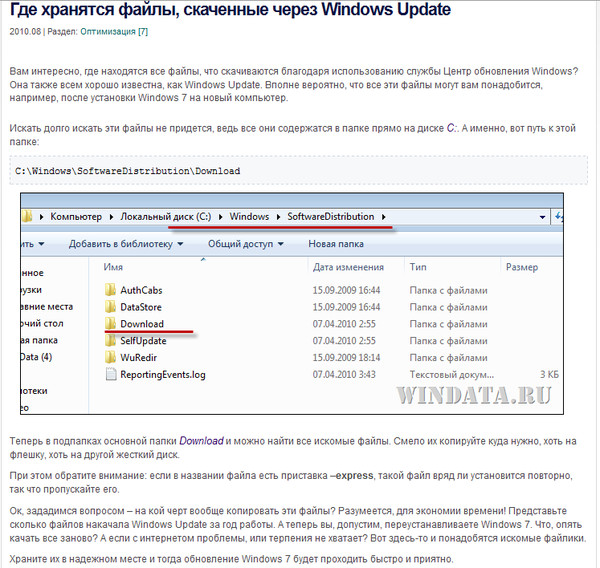Image resolution: width=600 pixels, height=568 pixels.
Task: Sort by the Размер column header
Action: tap(522, 267)
